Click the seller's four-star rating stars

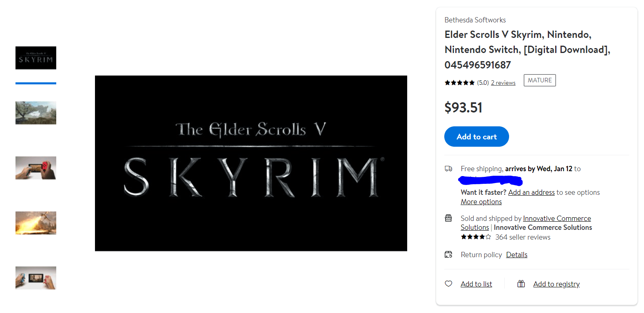pos(476,237)
